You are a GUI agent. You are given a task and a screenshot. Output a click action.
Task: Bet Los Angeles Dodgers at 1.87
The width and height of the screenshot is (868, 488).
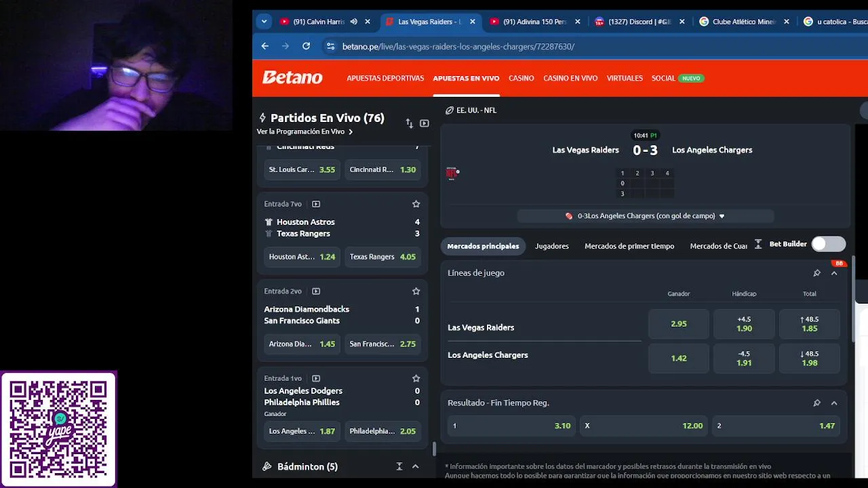click(302, 431)
